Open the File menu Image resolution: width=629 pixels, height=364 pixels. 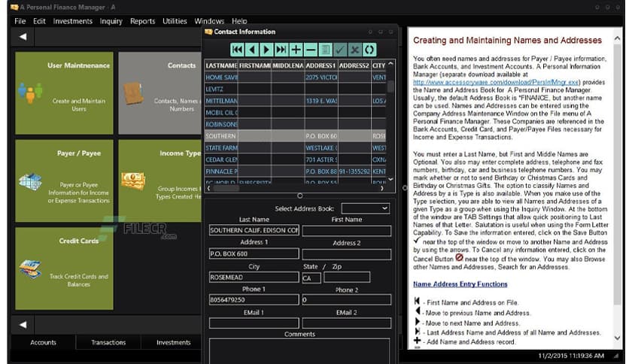tap(20, 21)
